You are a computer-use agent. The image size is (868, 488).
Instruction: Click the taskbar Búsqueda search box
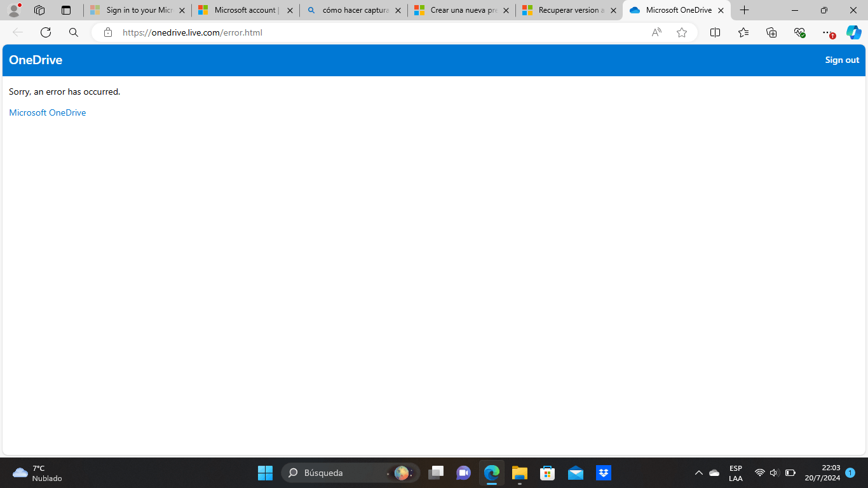351,473
